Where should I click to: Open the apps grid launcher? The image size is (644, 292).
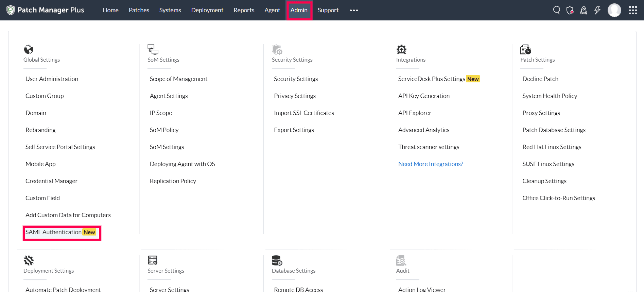coord(633,10)
